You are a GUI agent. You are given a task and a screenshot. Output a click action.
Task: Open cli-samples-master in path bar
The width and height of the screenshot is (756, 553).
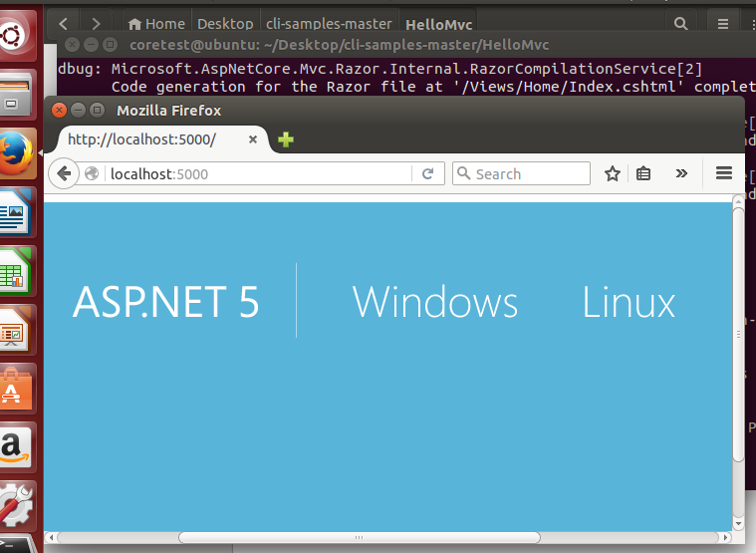click(330, 24)
